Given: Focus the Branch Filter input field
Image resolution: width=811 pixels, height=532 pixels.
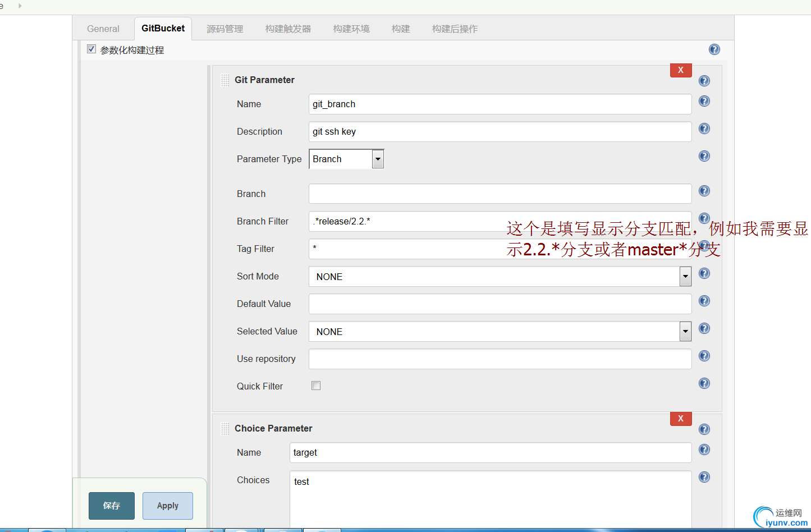Looking at the screenshot, I should click(500, 221).
